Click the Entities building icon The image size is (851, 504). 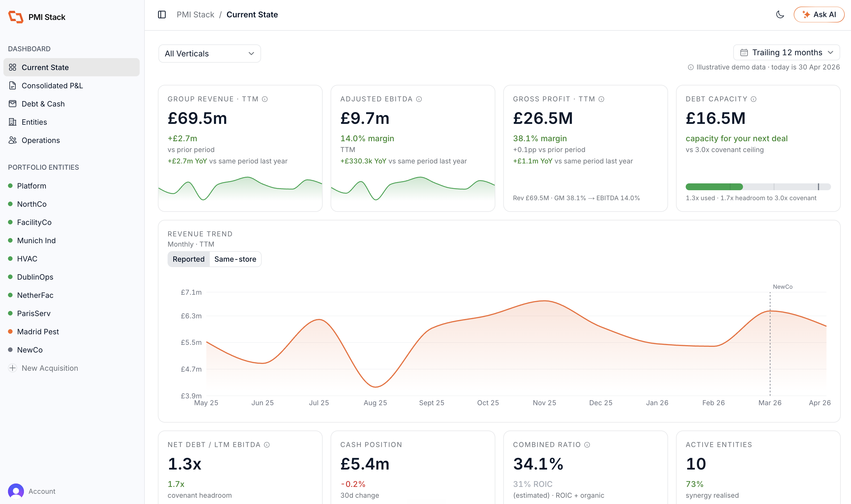(13, 122)
